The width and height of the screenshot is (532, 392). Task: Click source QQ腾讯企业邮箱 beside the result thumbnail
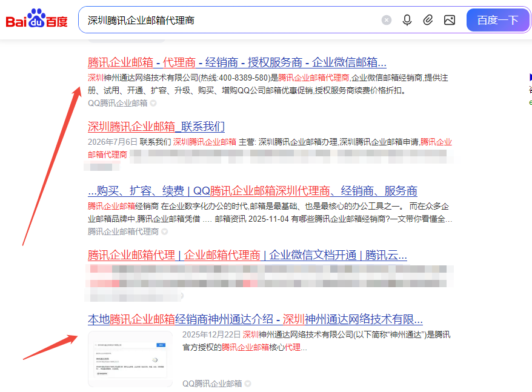(212, 384)
